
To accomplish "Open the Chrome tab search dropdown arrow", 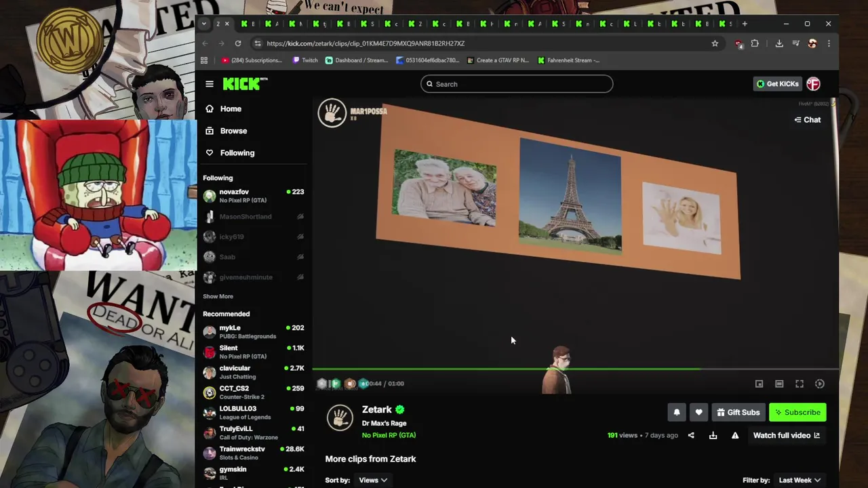I will pos(204,24).
